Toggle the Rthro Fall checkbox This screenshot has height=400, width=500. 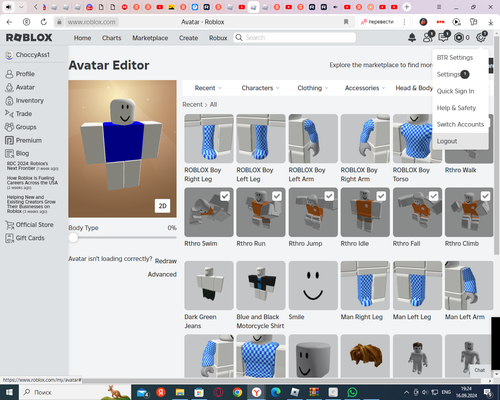coord(433,196)
